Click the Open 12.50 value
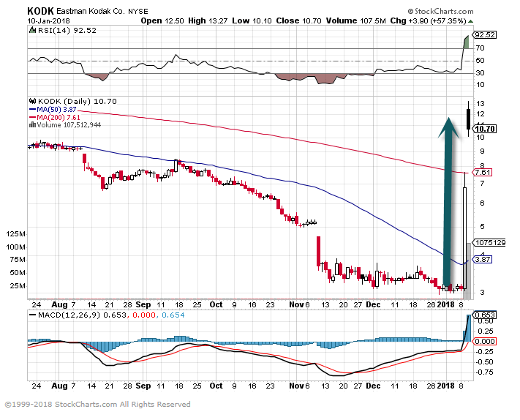Image resolution: width=520 pixels, height=420 pixels. (x=162, y=21)
